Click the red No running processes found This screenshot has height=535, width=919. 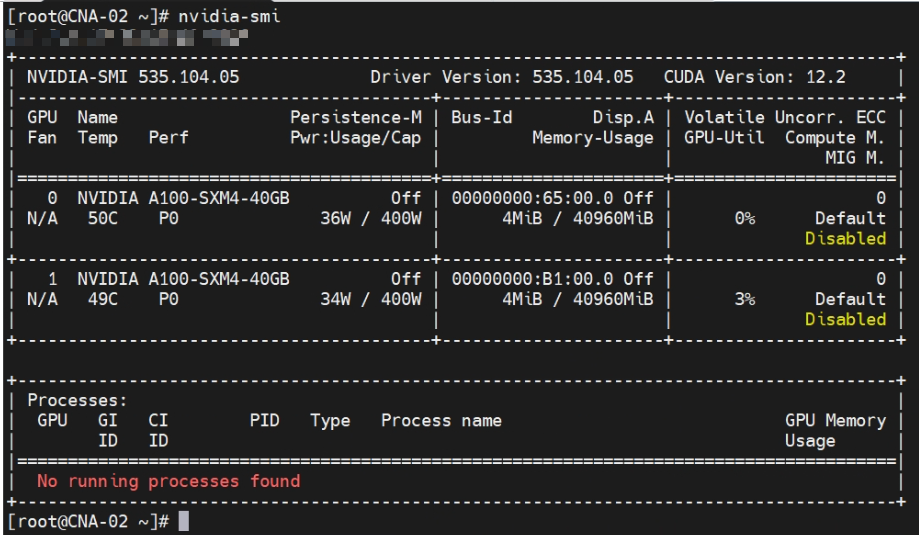169,481
